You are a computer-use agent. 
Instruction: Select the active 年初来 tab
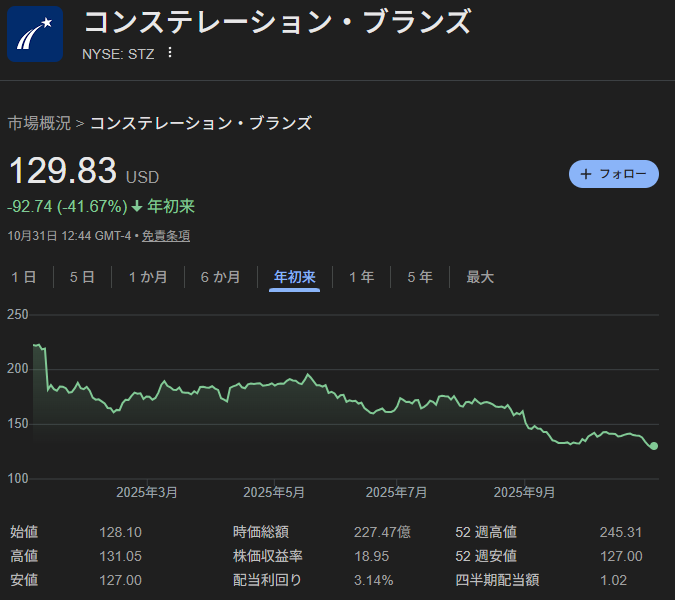pos(295,277)
